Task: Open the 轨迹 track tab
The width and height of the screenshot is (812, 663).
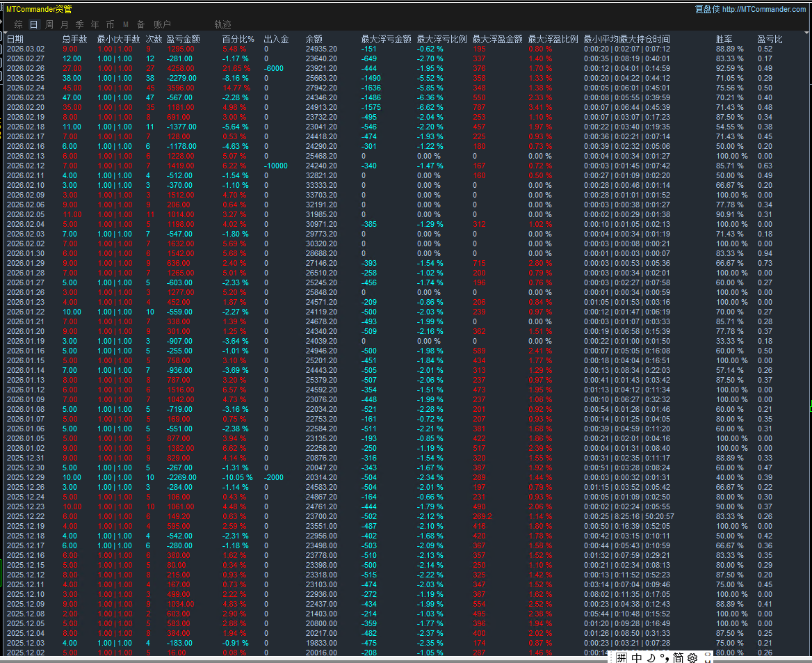Action: (x=222, y=24)
